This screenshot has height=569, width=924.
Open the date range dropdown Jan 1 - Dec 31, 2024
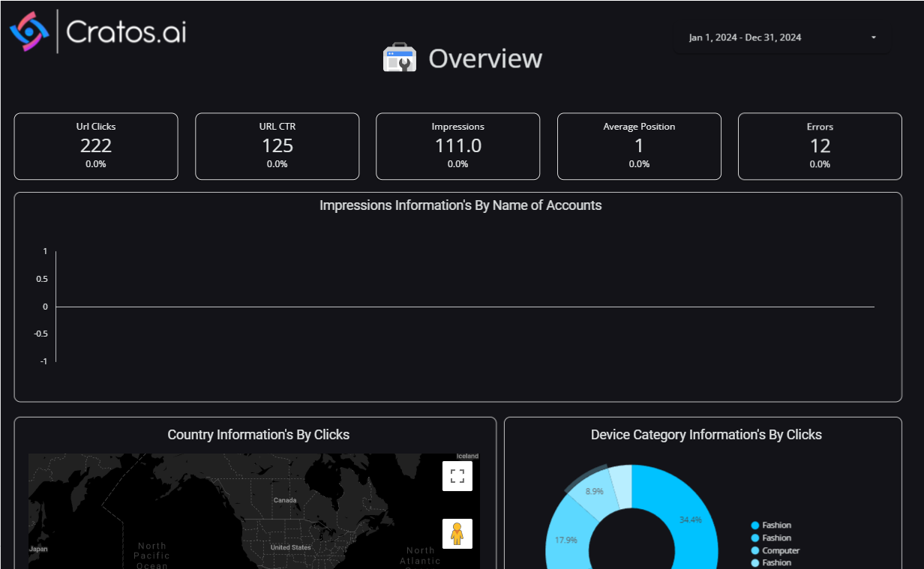[x=782, y=37]
